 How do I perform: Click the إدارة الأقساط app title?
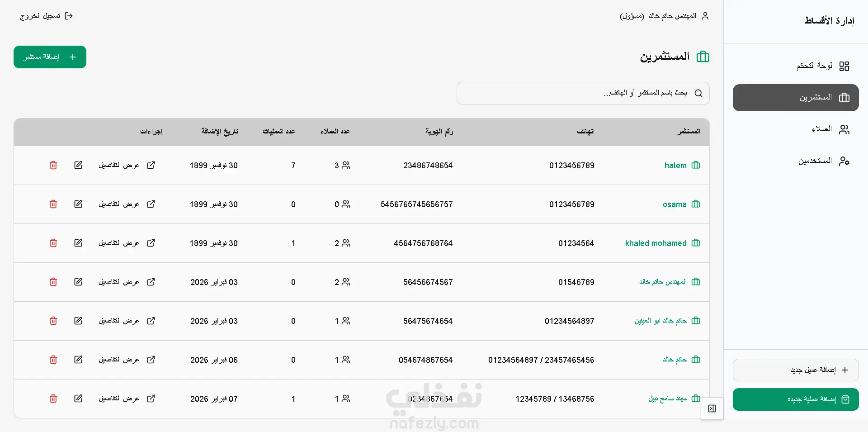point(830,21)
